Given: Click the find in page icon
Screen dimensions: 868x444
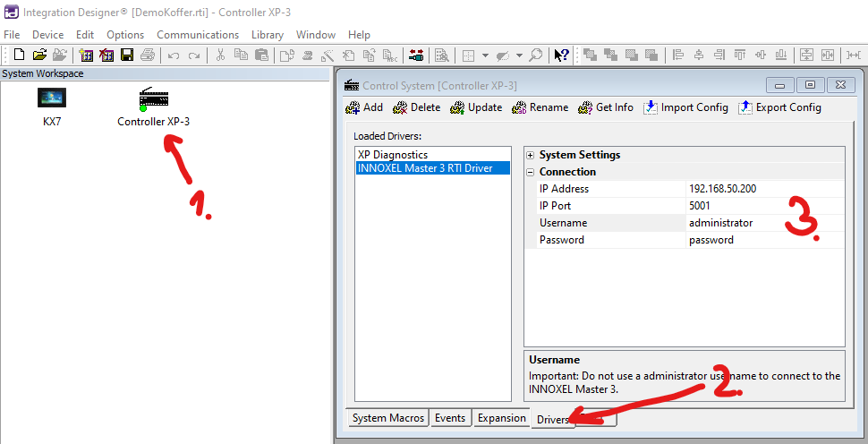Looking at the screenshot, I should pos(441,55).
